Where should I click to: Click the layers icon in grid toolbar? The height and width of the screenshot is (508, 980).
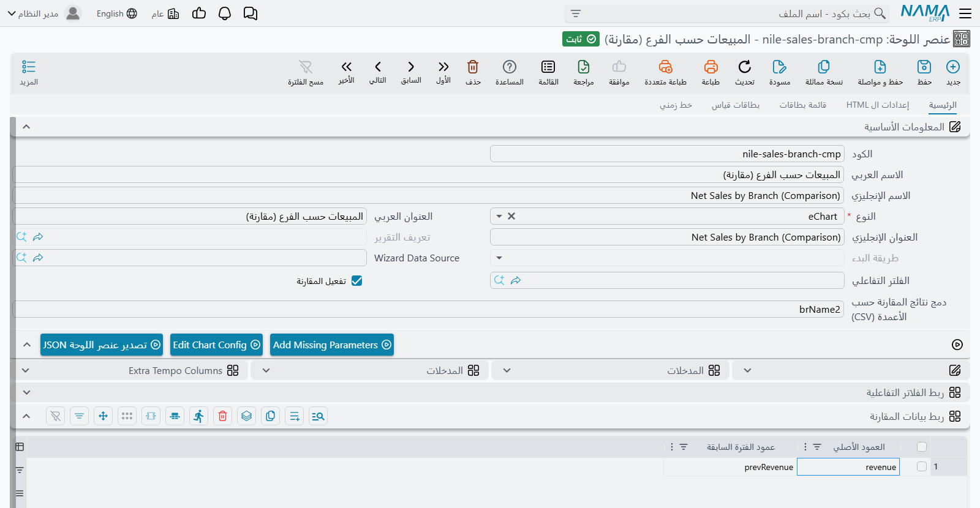click(x=246, y=416)
